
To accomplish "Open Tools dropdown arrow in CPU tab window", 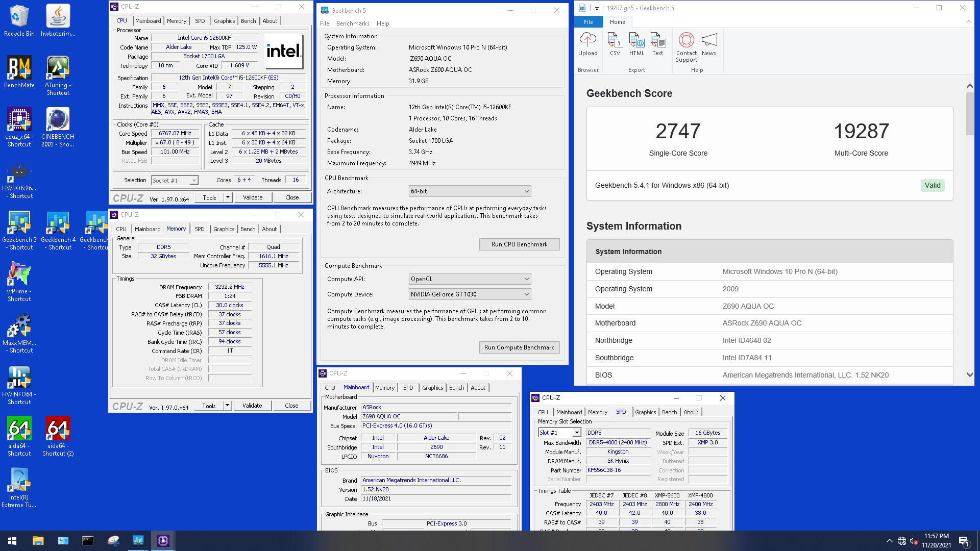I will pos(228,197).
